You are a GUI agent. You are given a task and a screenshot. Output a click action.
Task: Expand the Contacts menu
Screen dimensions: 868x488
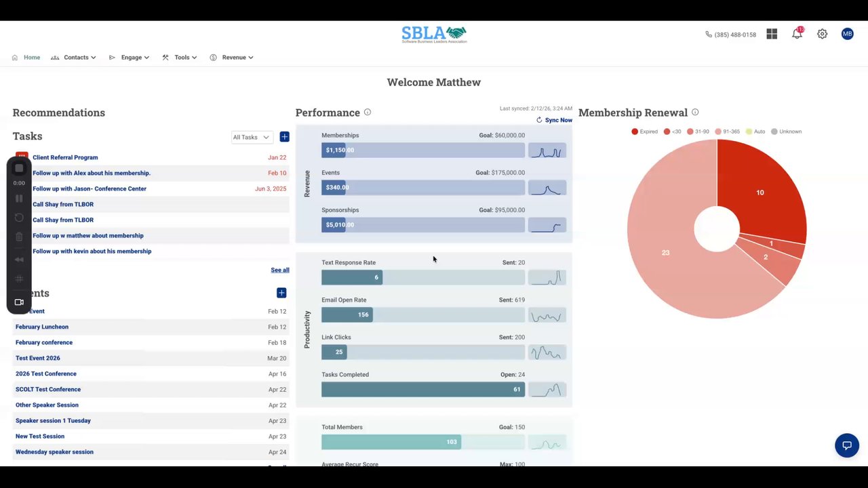pyautogui.click(x=73, y=58)
